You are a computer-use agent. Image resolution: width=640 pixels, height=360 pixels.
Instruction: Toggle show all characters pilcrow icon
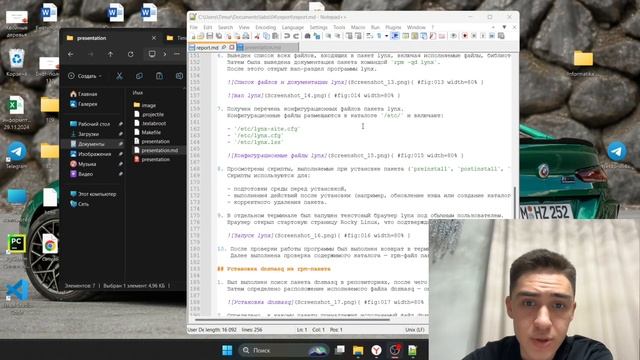[x=379, y=36]
